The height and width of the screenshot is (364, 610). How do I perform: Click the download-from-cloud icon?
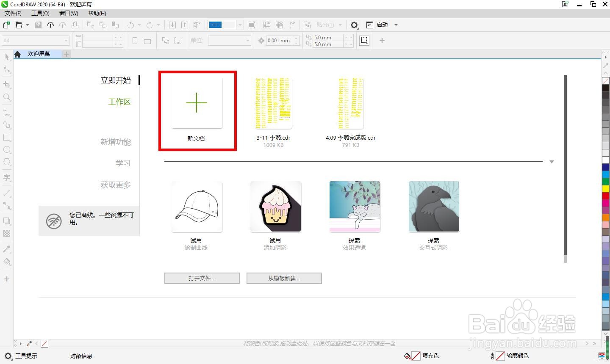coord(50,25)
